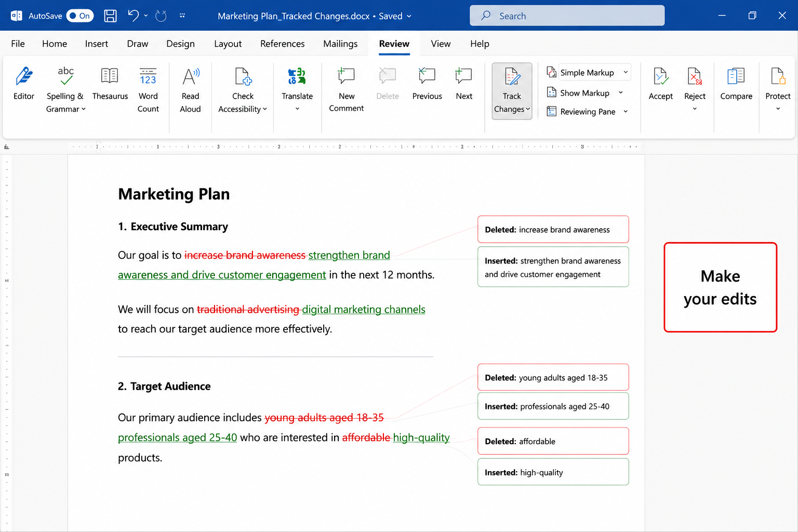This screenshot has height=532, width=798.
Task: Add a New Comment
Action: point(347,89)
